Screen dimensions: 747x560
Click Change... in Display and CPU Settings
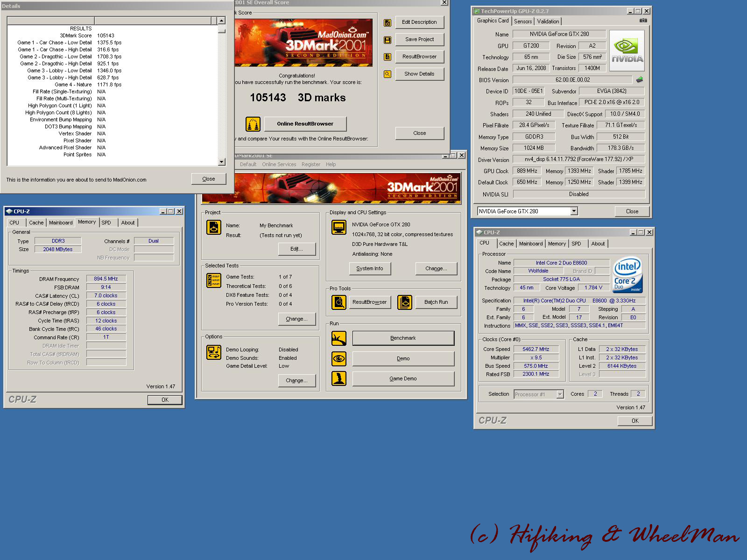point(436,269)
